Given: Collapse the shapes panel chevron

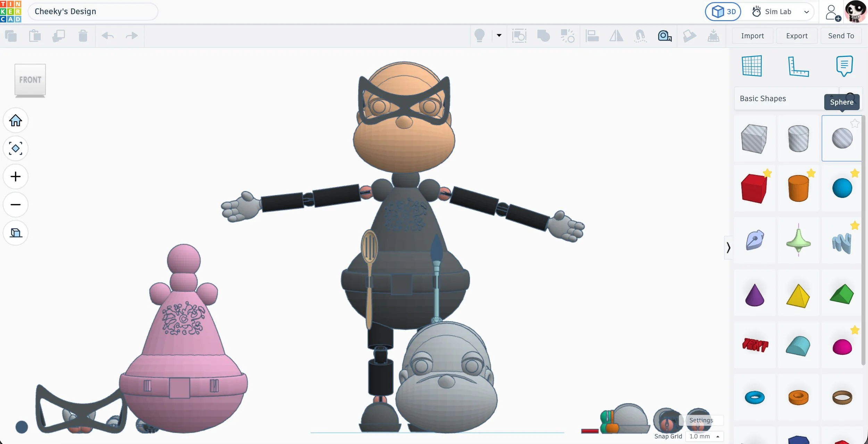Looking at the screenshot, I should point(728,247).
